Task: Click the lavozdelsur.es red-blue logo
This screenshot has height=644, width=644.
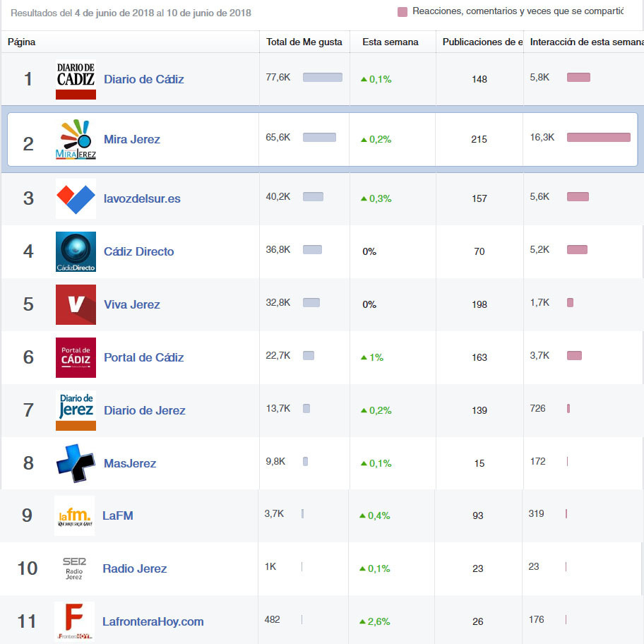Action: coord(76,198)
